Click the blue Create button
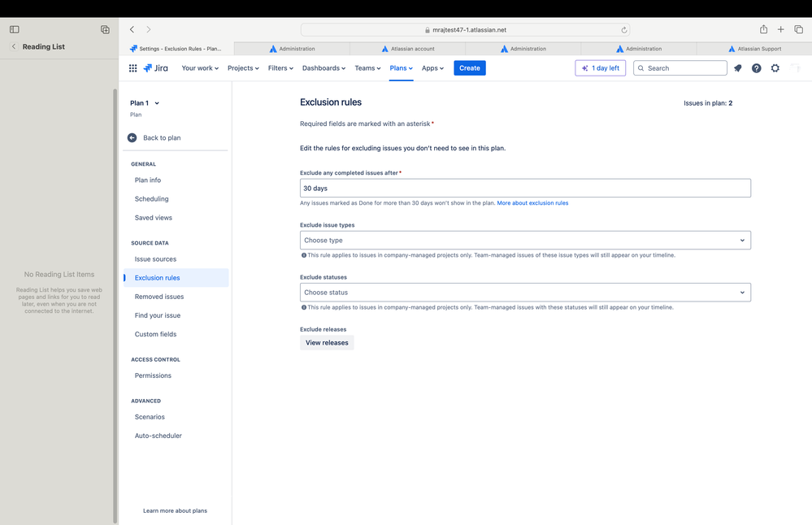 click(470, 67)
